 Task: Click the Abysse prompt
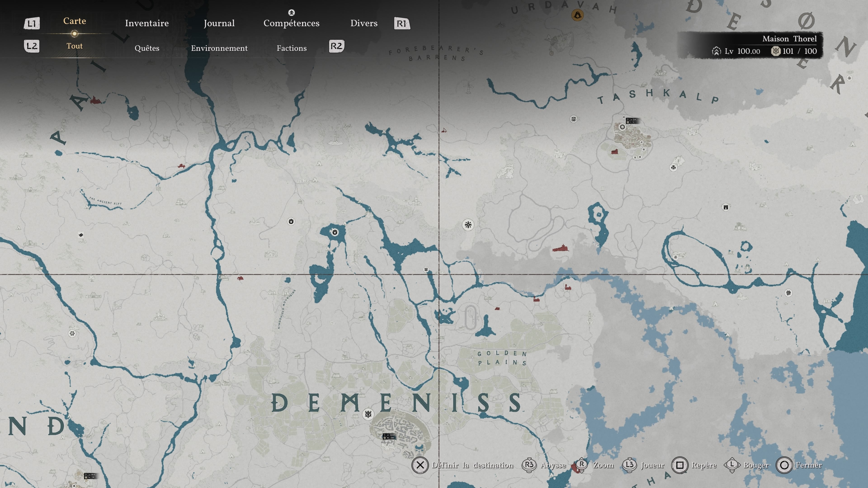point(544,465)
